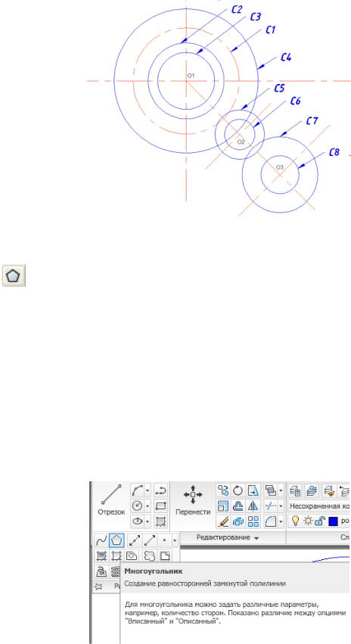
Task: Select the Boundary tool icon
Action: [116, 555]
